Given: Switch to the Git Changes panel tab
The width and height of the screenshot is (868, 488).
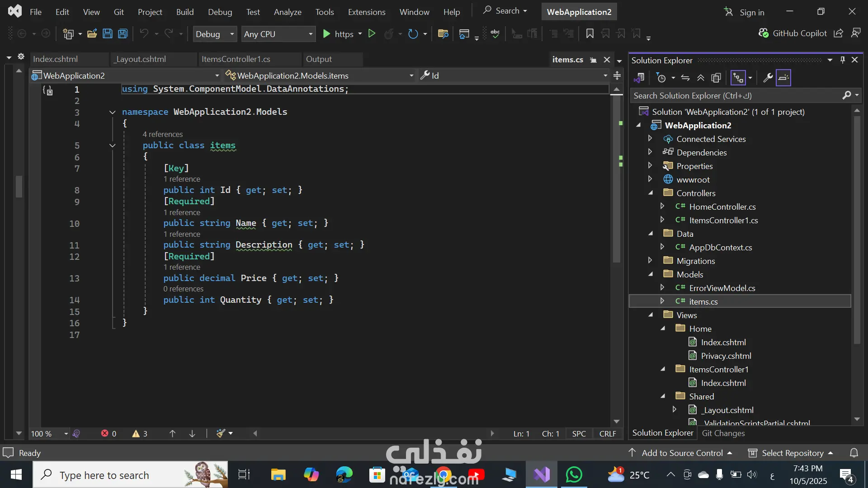Looking at the screenshot, I should point(723,433).
